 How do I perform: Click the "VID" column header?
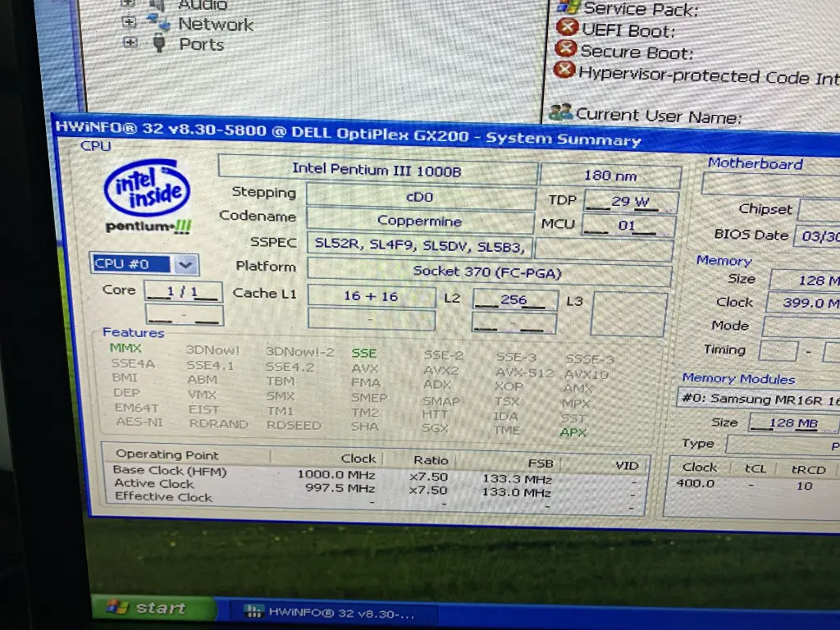point(627,466)
